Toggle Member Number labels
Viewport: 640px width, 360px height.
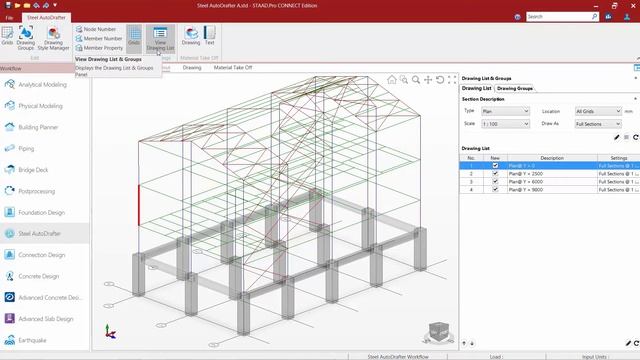click(x=99, y=38)
